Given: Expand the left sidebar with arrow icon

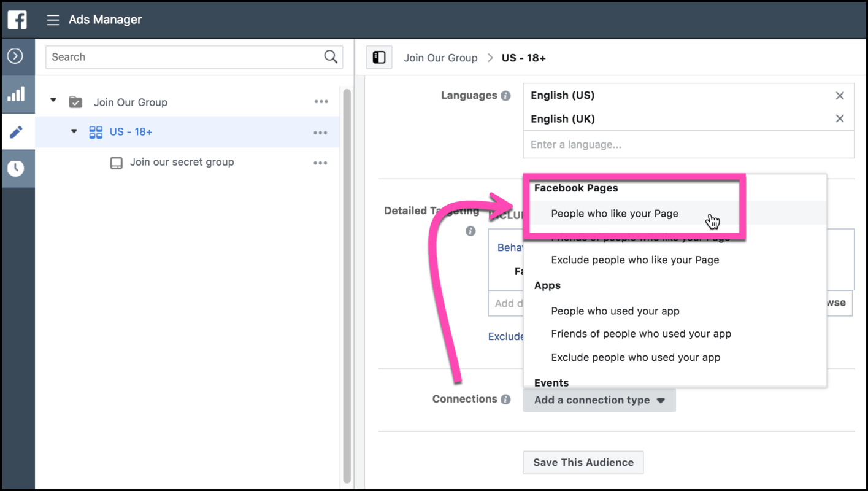Looking at the screenshot, I should pos(15,56).
